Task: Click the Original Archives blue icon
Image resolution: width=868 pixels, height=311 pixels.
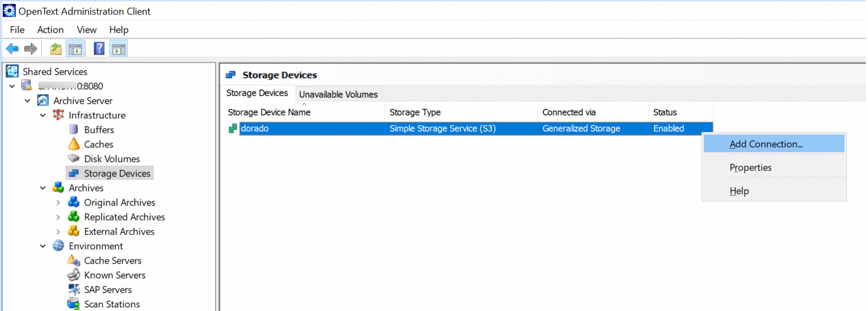Action: coord(74,202)
